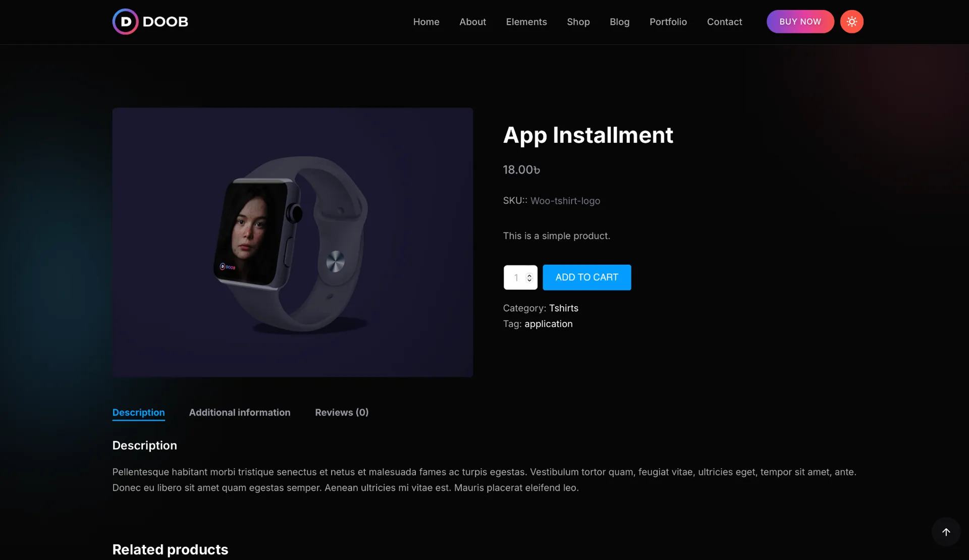Open the Contact page link
The width and height of the screenshot is (969, 560).
[724, 22]
